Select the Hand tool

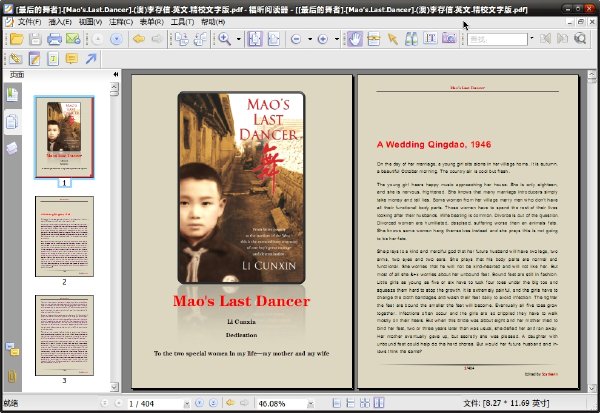[355, 39]
